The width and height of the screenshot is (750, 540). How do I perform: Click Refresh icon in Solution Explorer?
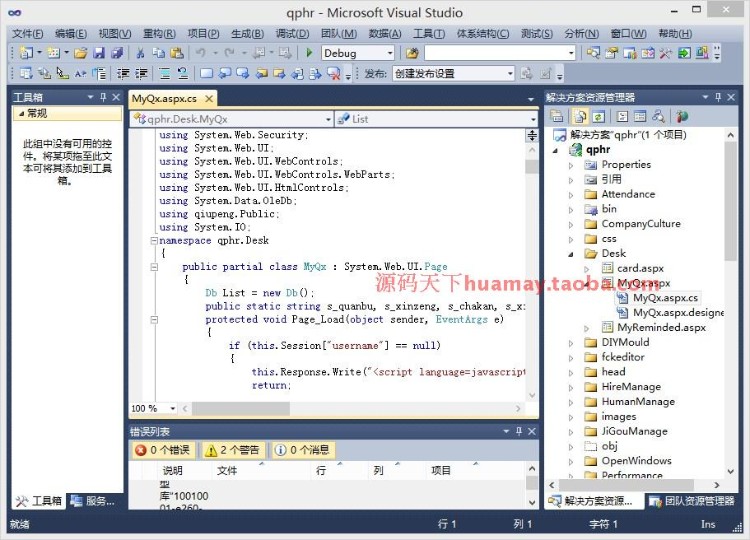(598, 116)
